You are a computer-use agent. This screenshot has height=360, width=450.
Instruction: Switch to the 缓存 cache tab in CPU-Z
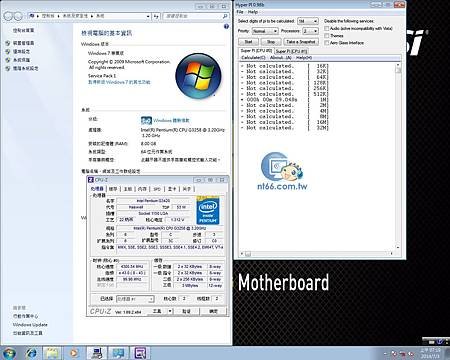[113, 189]
